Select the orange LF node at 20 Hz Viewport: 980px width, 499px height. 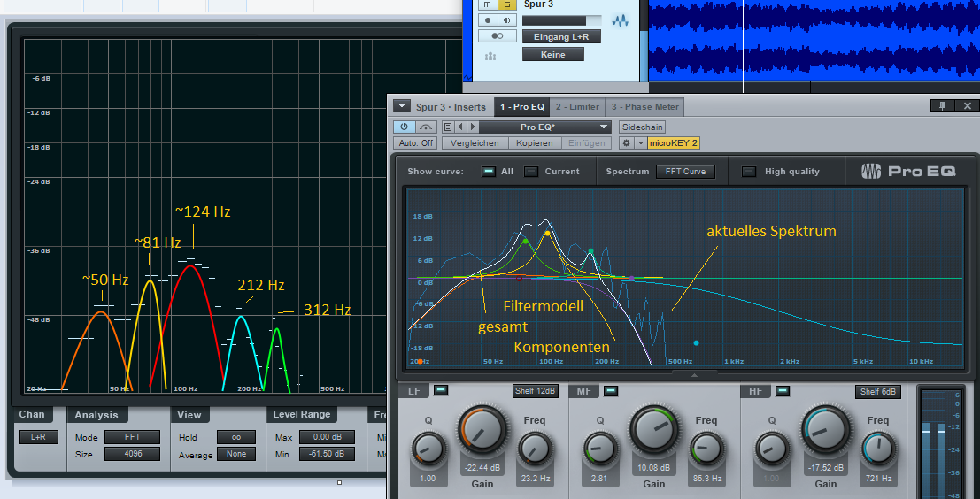[420, 362]
